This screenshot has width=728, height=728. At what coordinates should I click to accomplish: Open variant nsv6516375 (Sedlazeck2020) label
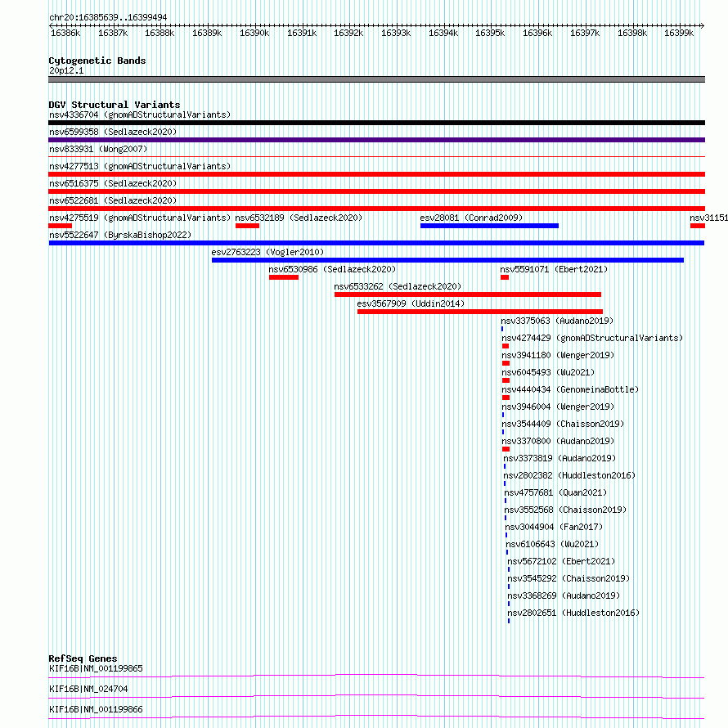click(113, 183)
